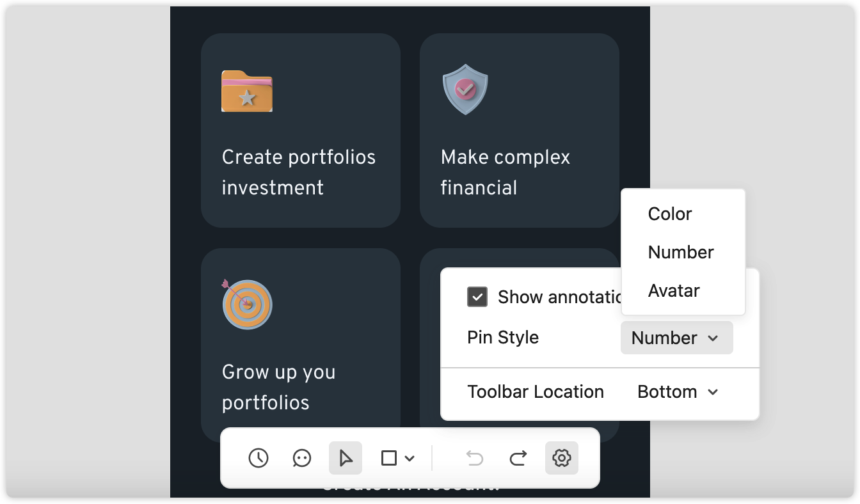
Task: Click the target with arrow icon
Action: point(247,304)
